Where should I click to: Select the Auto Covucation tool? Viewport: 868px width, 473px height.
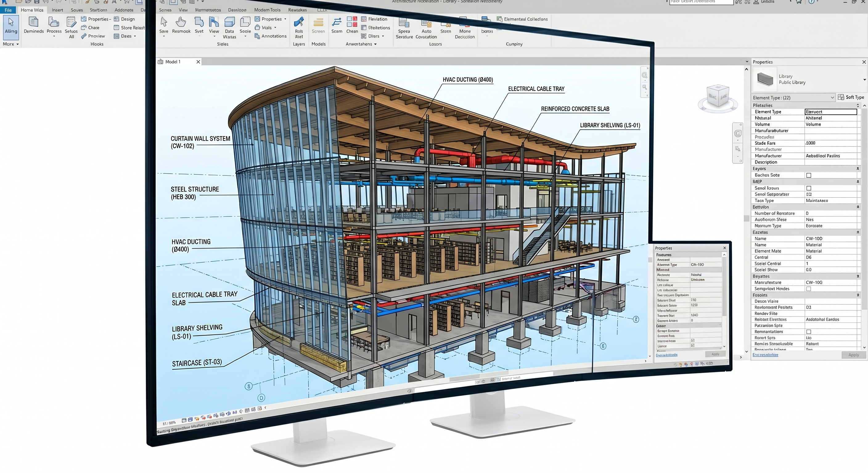tap(426, 24)
